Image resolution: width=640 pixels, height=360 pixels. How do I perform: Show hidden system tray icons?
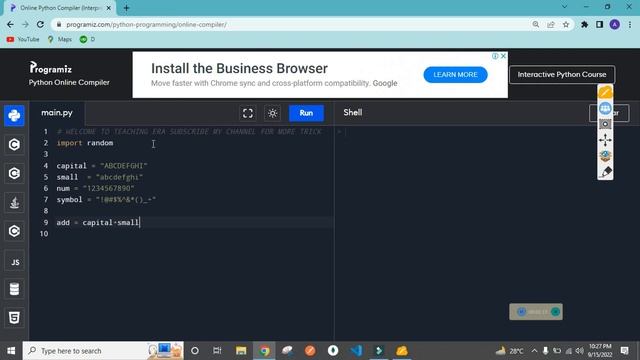pos(534,351)
